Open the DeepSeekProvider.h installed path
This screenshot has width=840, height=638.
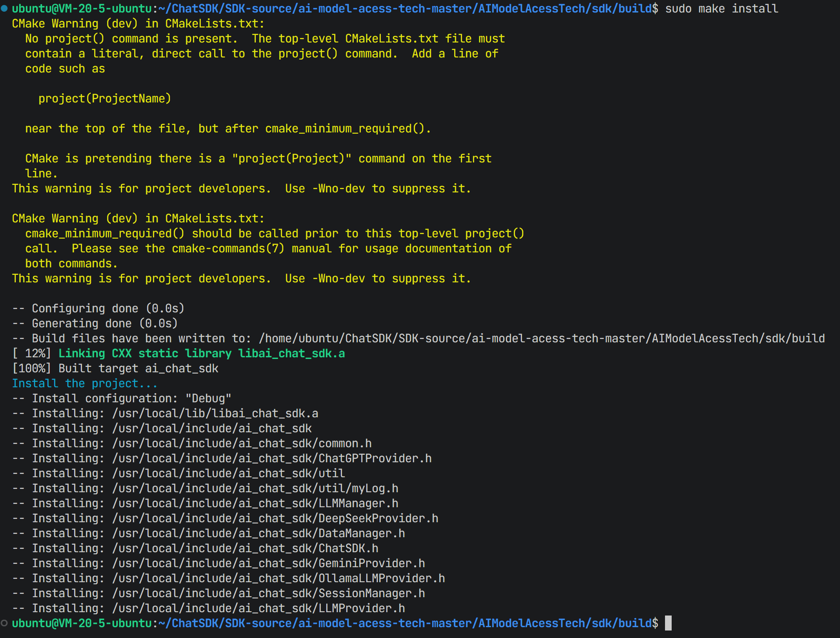point(275,518)
